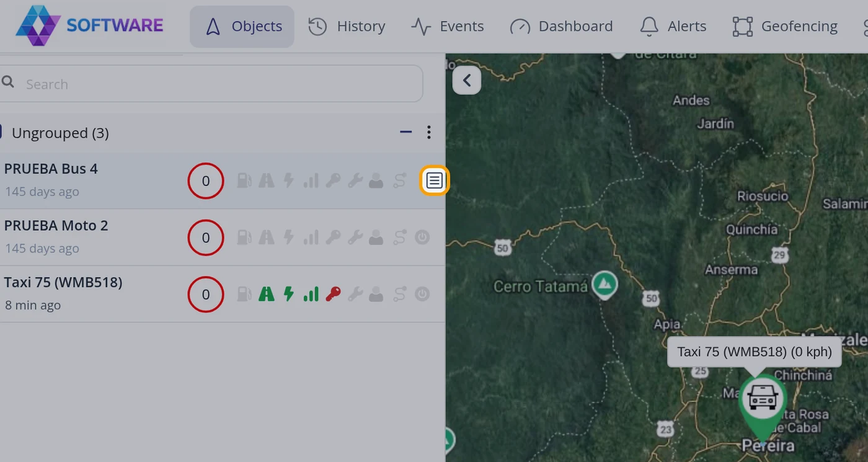Click the wrench icon for PRUEBA Moto 2

[355, 238]
